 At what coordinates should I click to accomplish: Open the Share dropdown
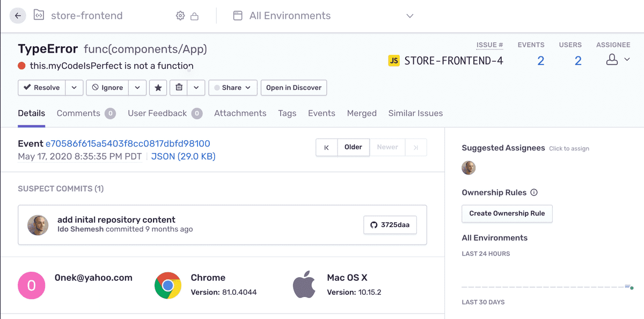pyautogui.click(x=233, y=88)
